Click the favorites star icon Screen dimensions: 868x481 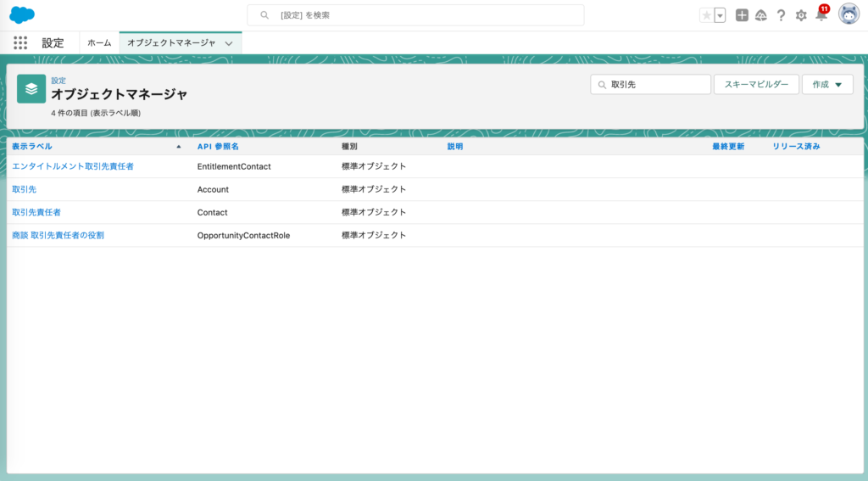pos(706,15)
